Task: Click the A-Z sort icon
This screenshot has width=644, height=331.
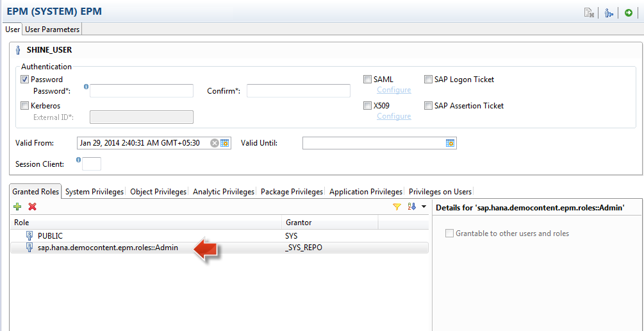Action: (x=411, y=207)
